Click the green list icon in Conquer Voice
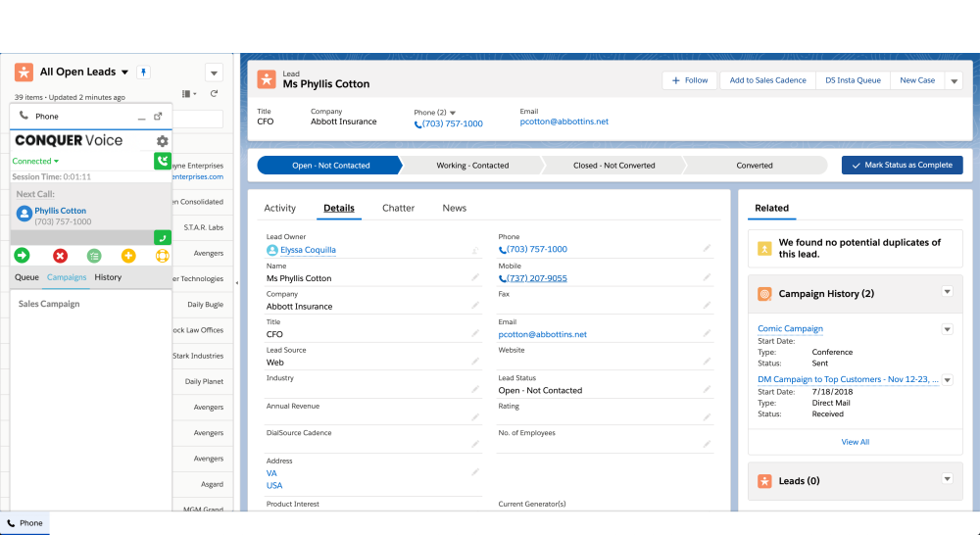Screen dimensions: 980x535 [94, 256]
